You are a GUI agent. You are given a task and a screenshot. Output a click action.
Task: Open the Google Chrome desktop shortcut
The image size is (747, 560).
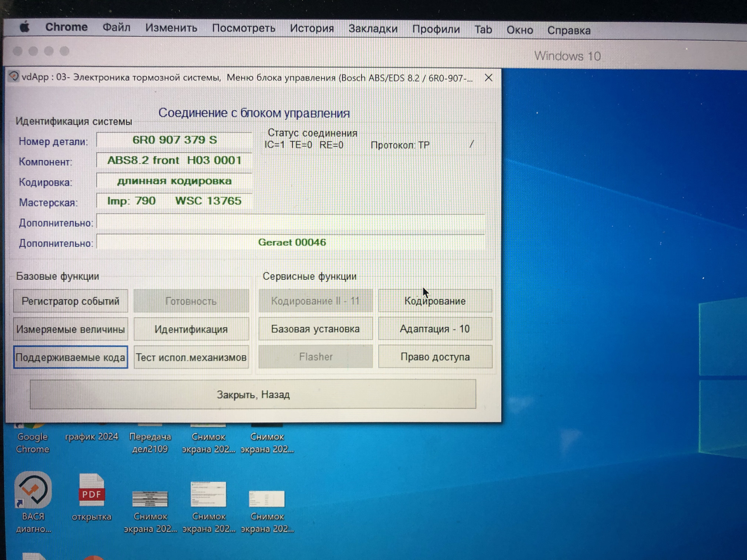(x=32, y=442)
